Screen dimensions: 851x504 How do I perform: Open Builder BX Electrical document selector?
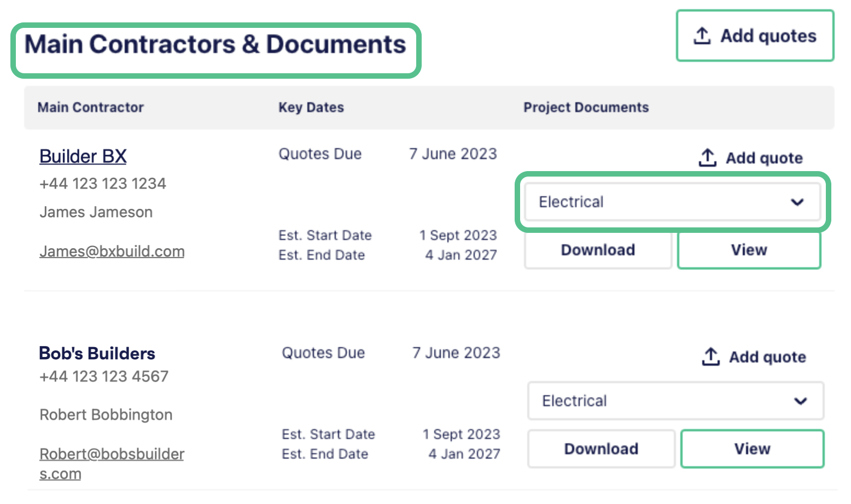click(673, 202)
